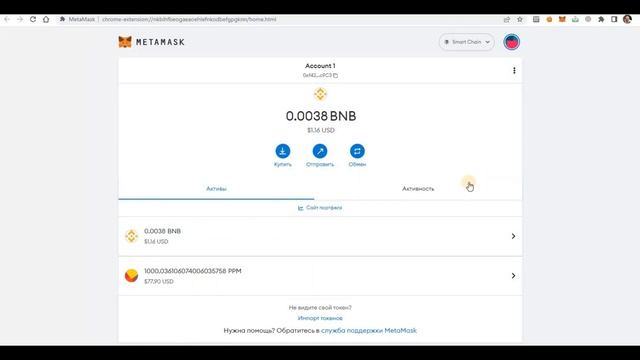Click the PPM token icon
Viewport: 640px width, 360px height.
point(131,276)
